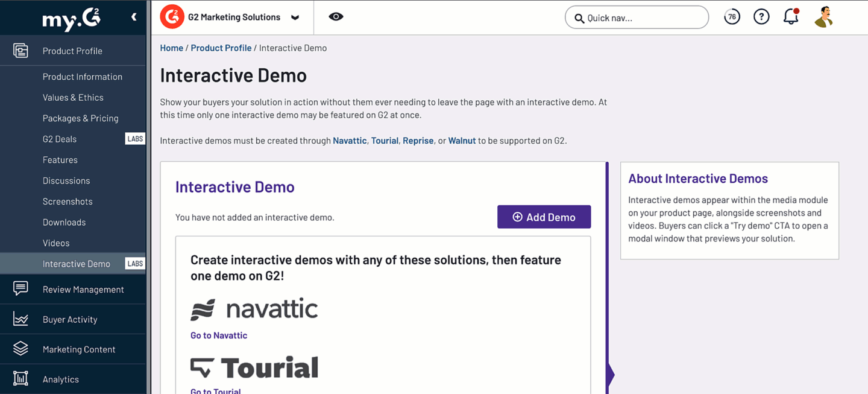868x394 pixels.
Task: Click the Product Profile sidebar icon
Action: pyautogui.click(x=20, y=51)
